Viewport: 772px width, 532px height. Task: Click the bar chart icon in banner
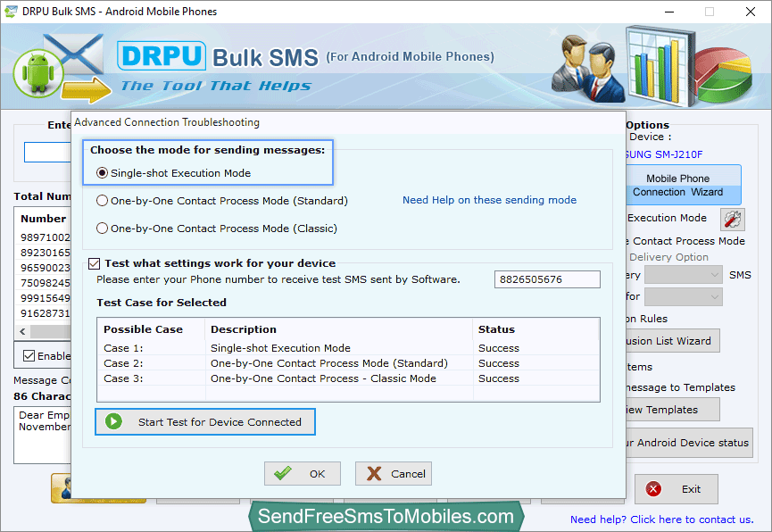click(659, 66)
